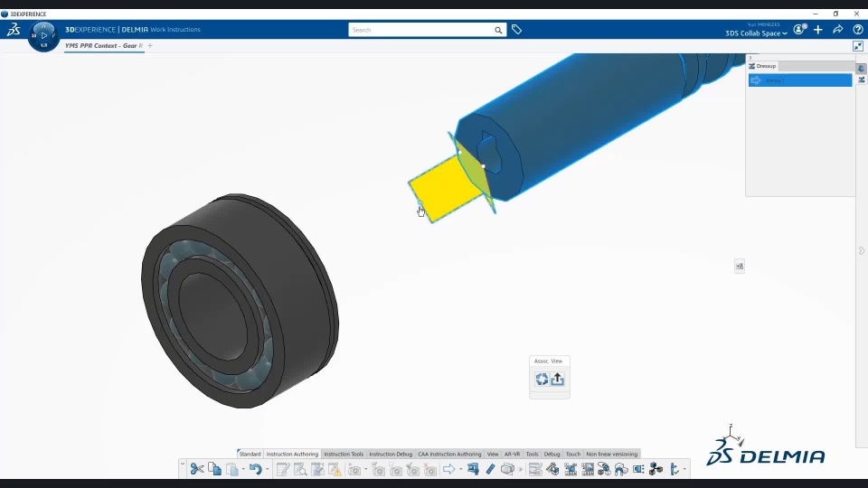The image size is (868, 488).
Task: Open the Tools toolbar tab
Action: point(532,454)
